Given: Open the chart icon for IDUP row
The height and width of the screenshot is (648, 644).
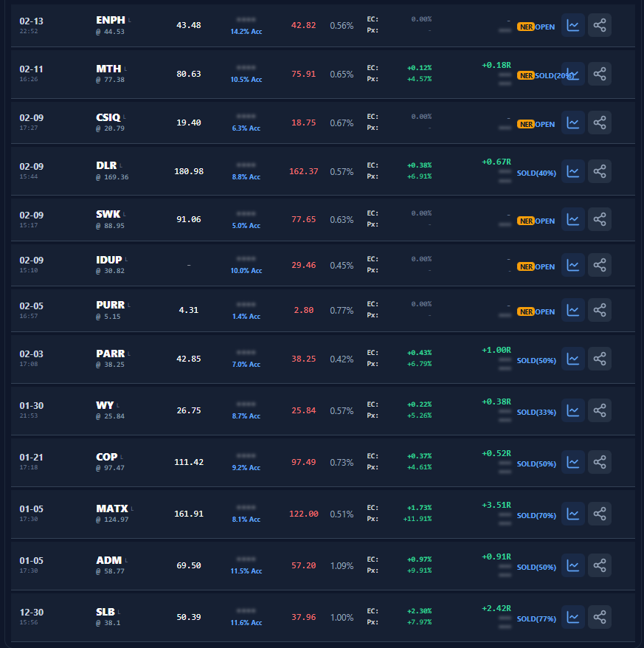Looking at the screenshot, I should point(572,265).
